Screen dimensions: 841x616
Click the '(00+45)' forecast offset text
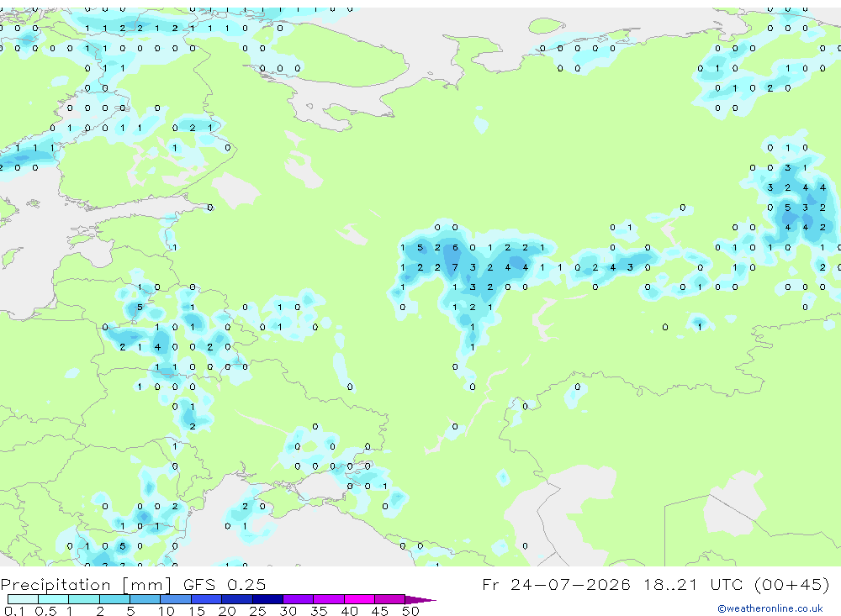pyautogui.click(x=791, y=584)
